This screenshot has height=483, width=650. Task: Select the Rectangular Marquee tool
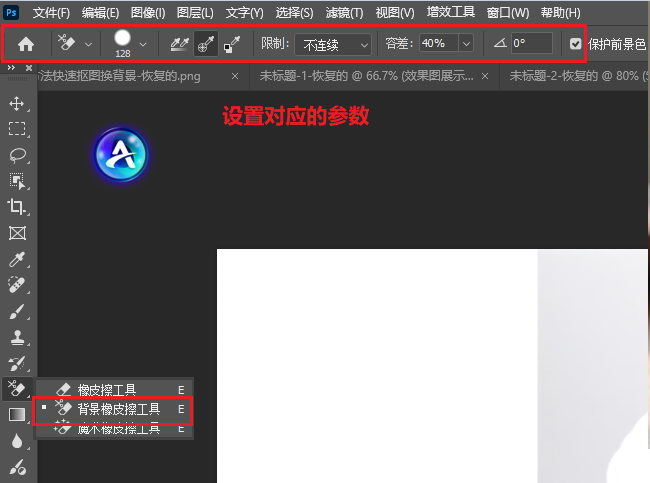click(17, 129)
